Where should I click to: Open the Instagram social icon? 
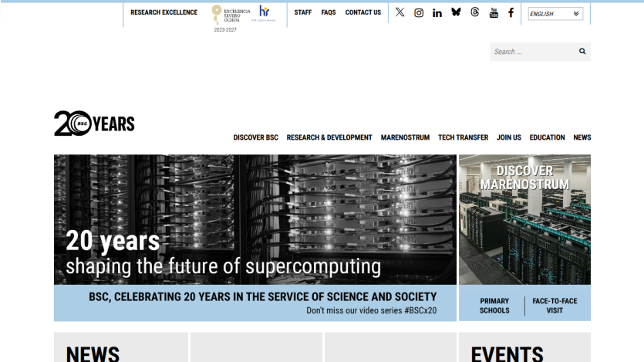click(x=419, y=13)
